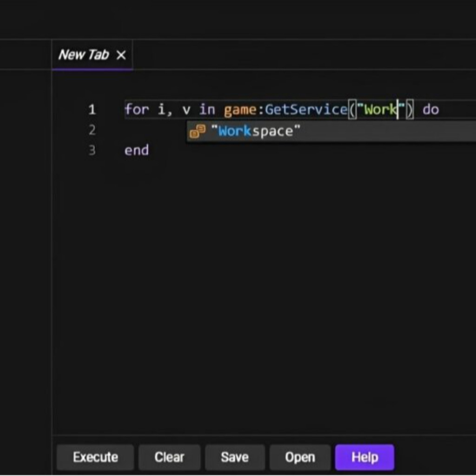
Task: Click the "in" keyword on line 1
Action: click(207, 110)
